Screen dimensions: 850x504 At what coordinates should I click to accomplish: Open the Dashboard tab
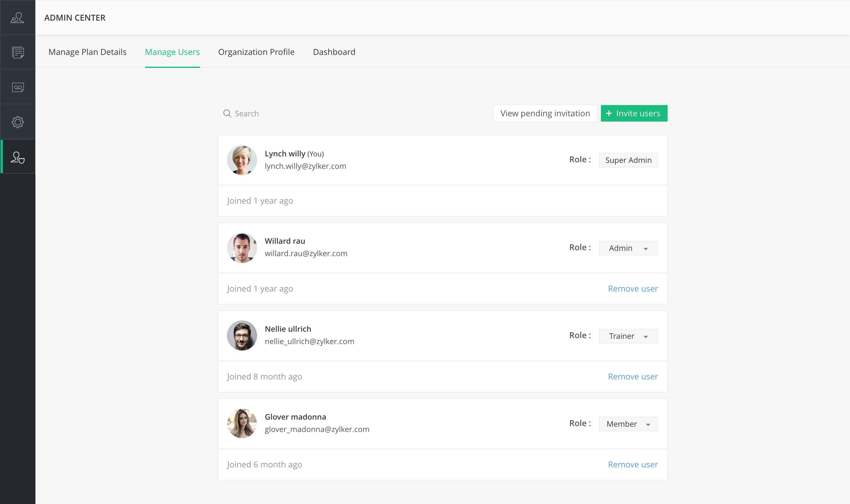[x=334, y=52]
